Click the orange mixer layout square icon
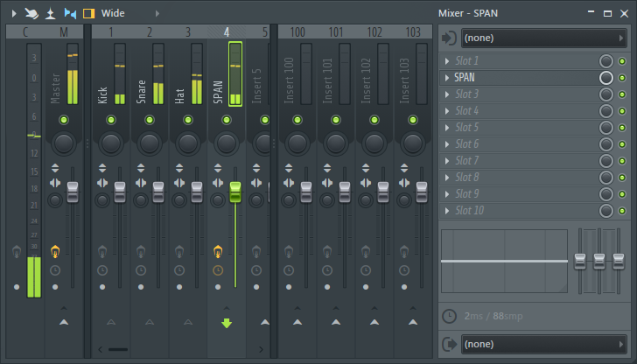The width and height of the screenshot is (637, 364). point(88,13)
